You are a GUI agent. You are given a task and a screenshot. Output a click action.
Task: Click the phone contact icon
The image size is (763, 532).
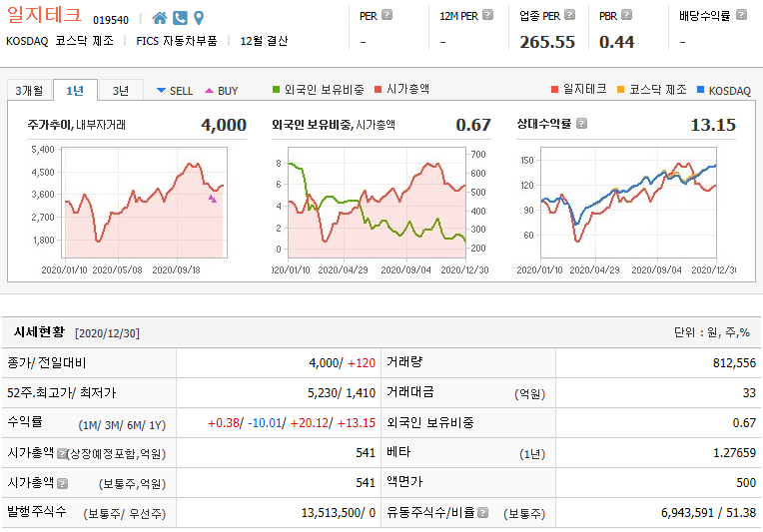(x=180, y=19)
